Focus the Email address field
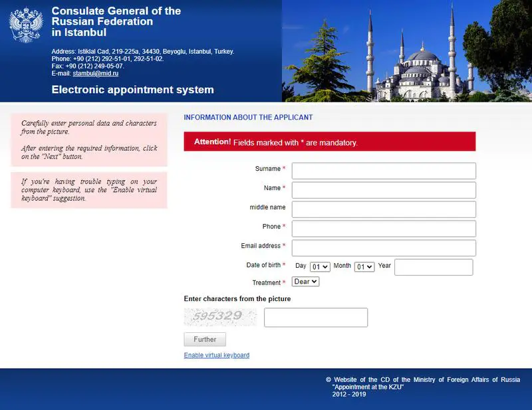This screenshot has width=532, height=410. [x=384, y=248]
